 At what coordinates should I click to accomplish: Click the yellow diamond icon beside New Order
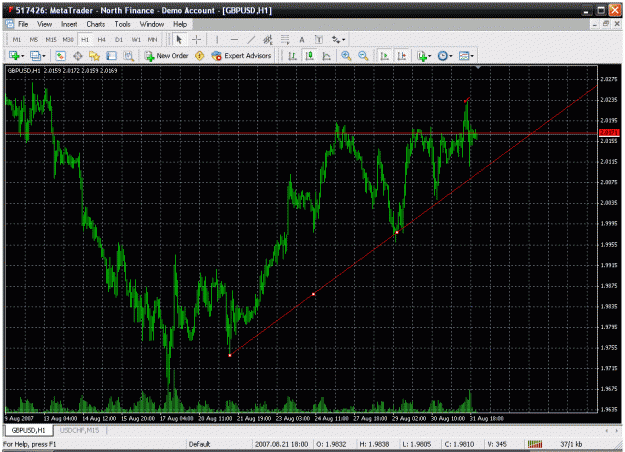click(x=200, y=56)
